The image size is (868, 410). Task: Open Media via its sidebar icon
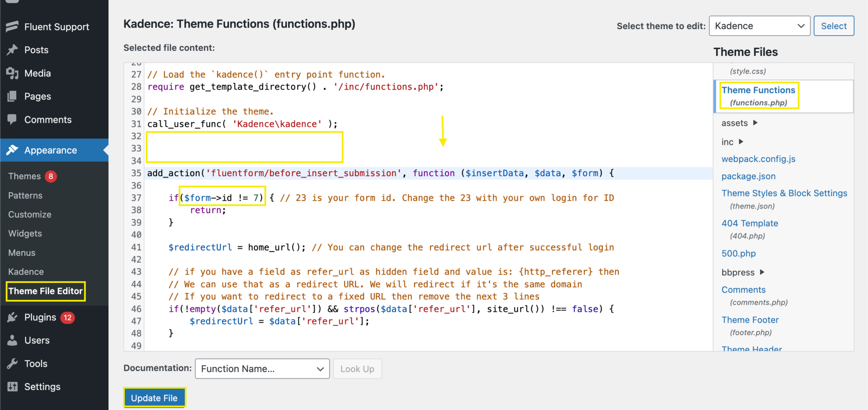(x=12, y=73)
